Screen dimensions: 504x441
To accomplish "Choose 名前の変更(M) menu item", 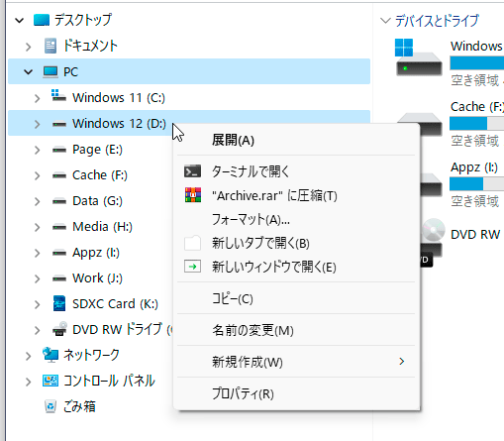I will (x=296, y=330).
